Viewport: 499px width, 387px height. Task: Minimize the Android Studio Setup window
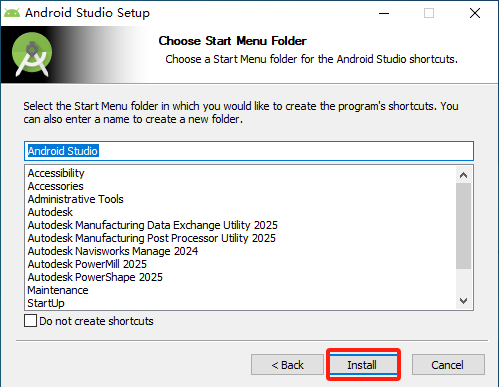(x=384, y=13)
